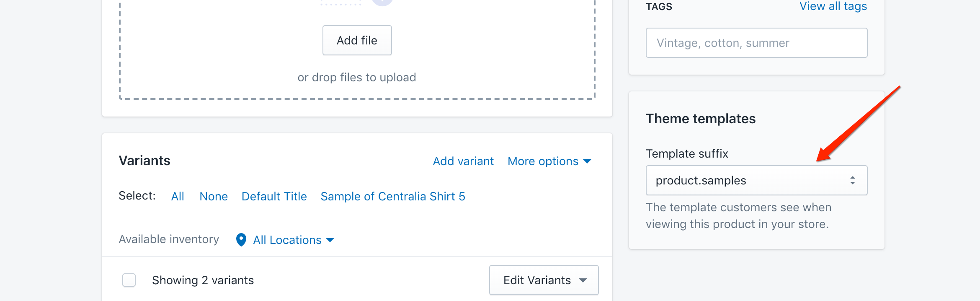Open the product.samples template suffix dropdown

(x=756, y=180)
